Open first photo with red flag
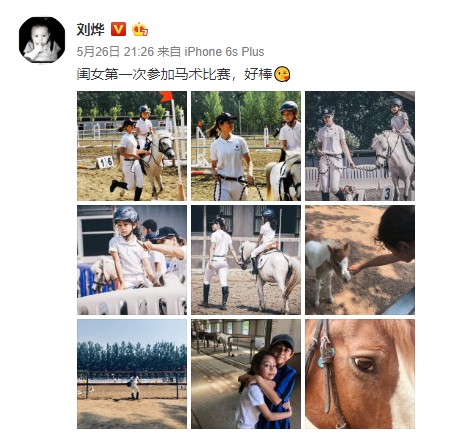 point(132,146)
